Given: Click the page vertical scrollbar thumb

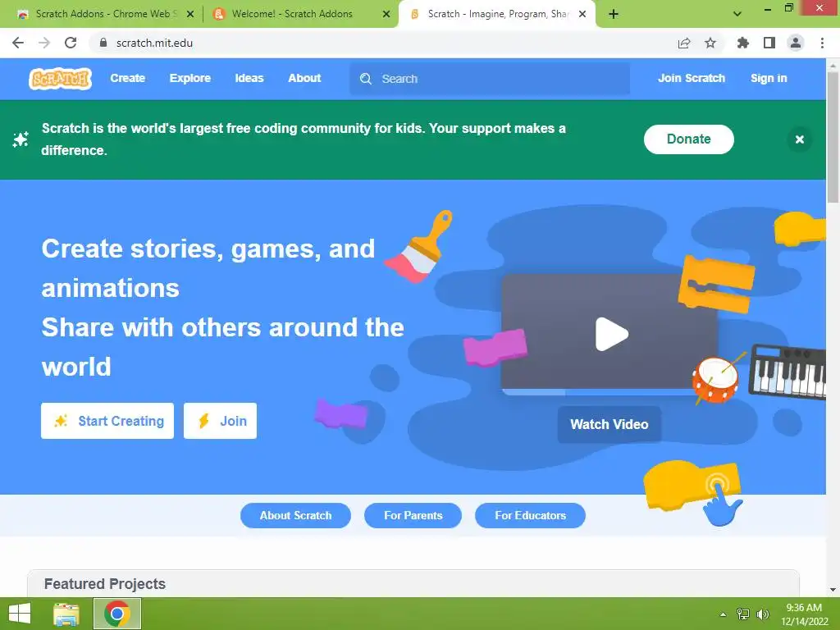Looking at the screenshot, I should click(833, 137).
